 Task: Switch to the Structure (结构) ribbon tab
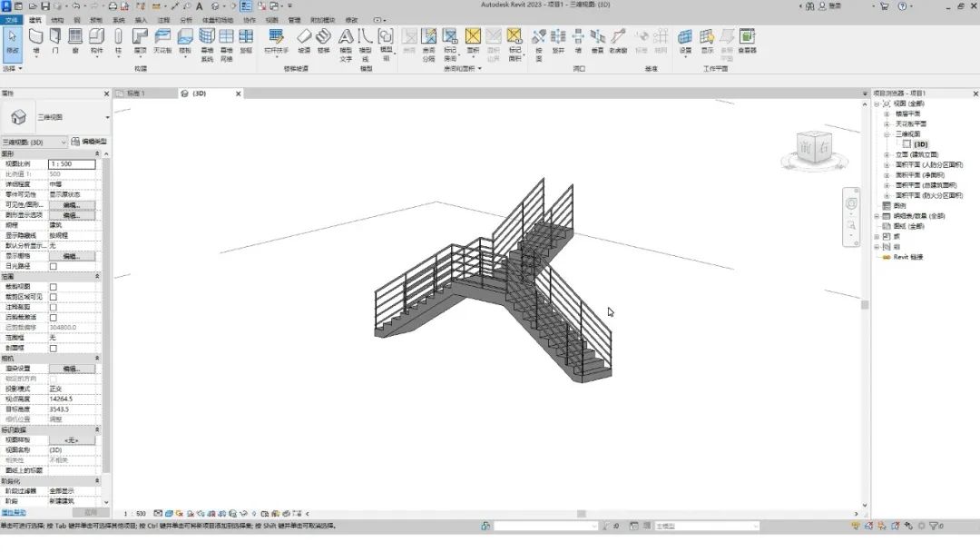pyautogui.click(x=57, y=19)
